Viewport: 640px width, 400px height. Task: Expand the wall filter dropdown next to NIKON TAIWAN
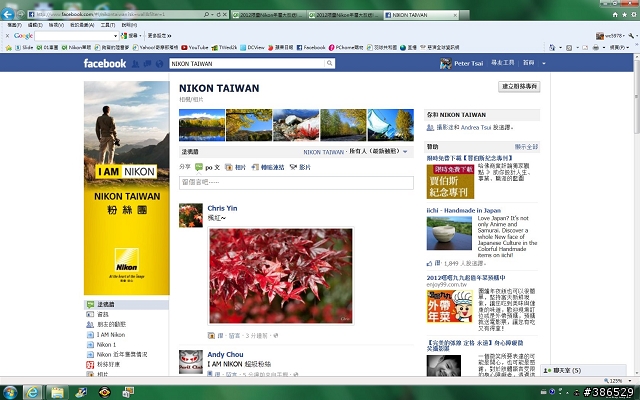(405, 151)
